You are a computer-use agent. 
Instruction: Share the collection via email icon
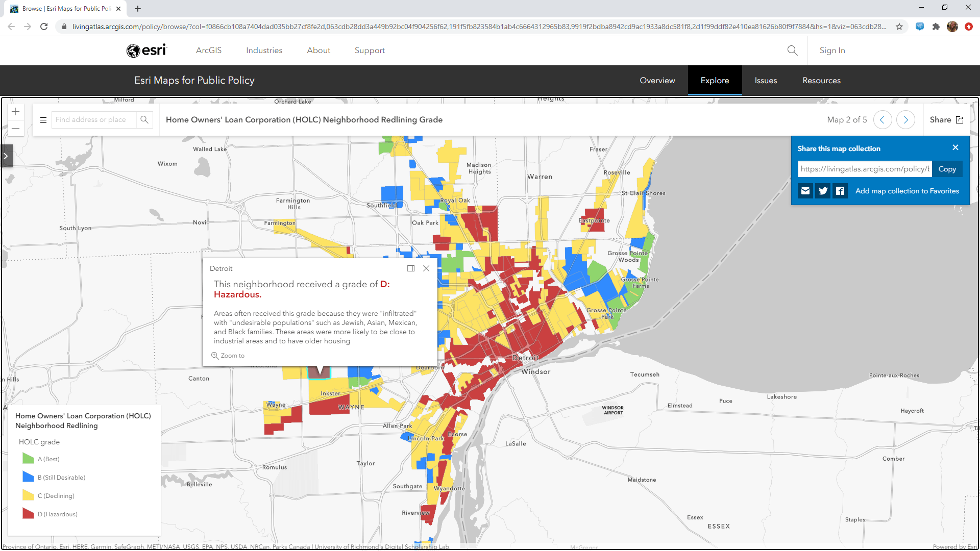(x=805, y=191)
